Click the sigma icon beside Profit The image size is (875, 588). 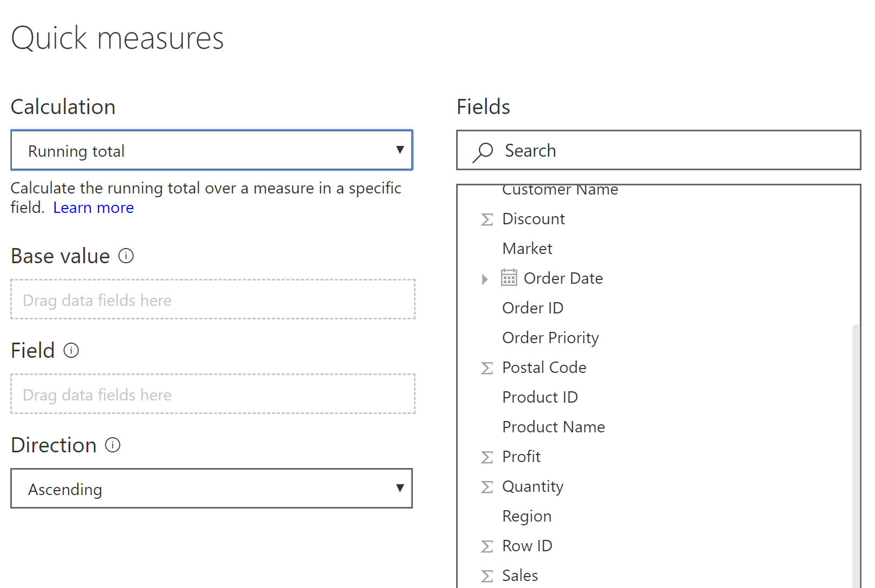tap(487, 457)
